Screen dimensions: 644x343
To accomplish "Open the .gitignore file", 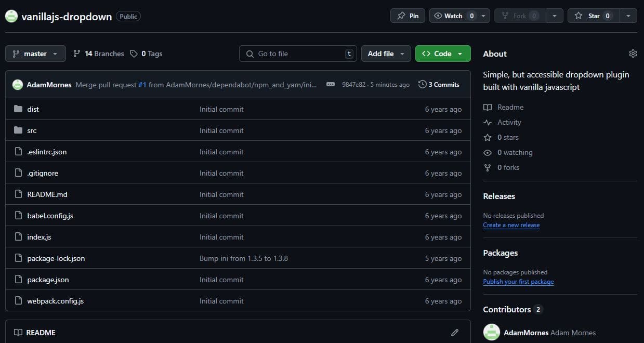I will pos(43,173).
